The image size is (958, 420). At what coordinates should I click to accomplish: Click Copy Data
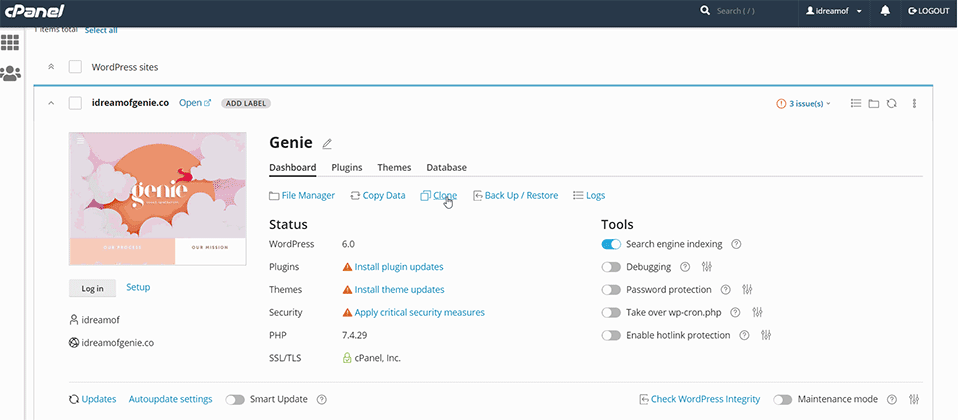tap(378, 196)
